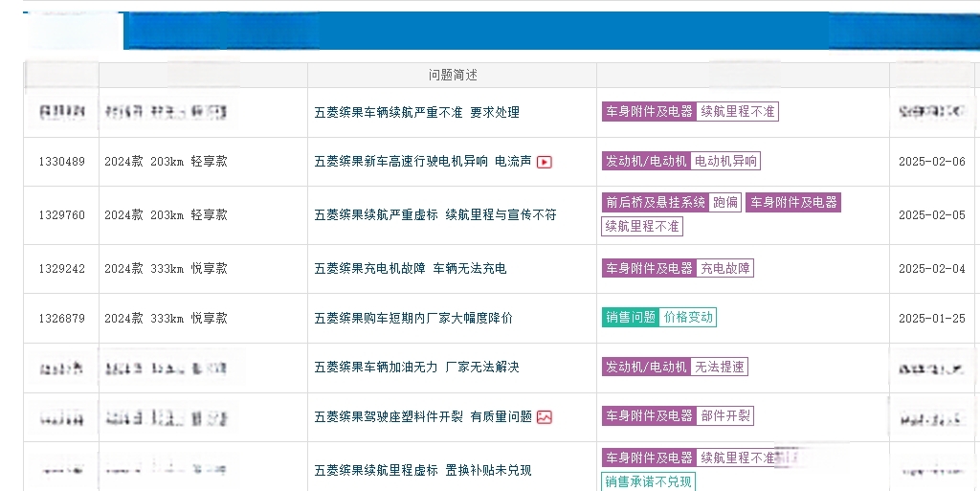Open complaint 五菱缤果续航里程虚标 置换补贴未兑现
Screen dimensions: 980x491
click(x=423, y=470)
